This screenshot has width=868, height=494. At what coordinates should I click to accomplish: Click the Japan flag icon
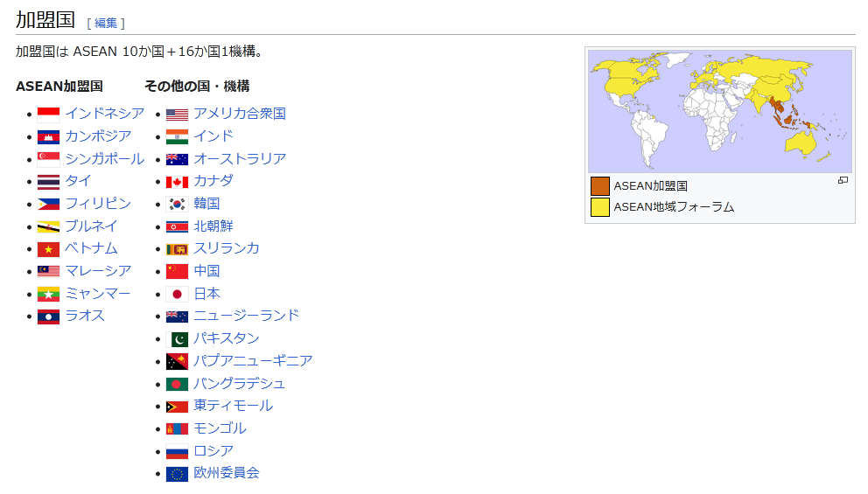pyautogui.click(x=177, y=295)
